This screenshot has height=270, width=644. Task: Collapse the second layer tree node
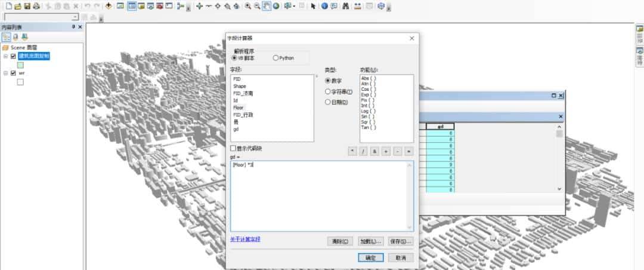click(x=6, y=73)
